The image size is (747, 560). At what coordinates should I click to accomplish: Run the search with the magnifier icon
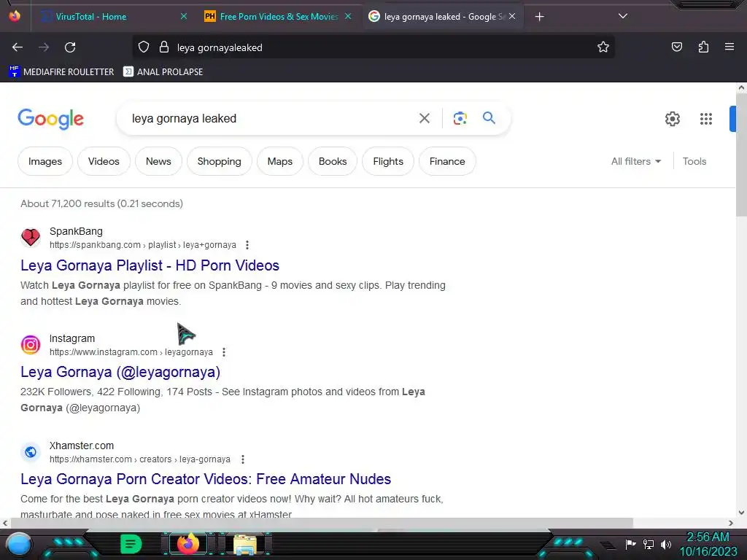click(489, 117)
